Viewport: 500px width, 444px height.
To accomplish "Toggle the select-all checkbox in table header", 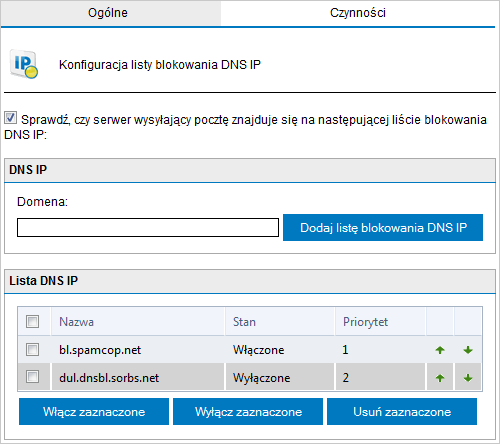I will [x=32, y=322].
